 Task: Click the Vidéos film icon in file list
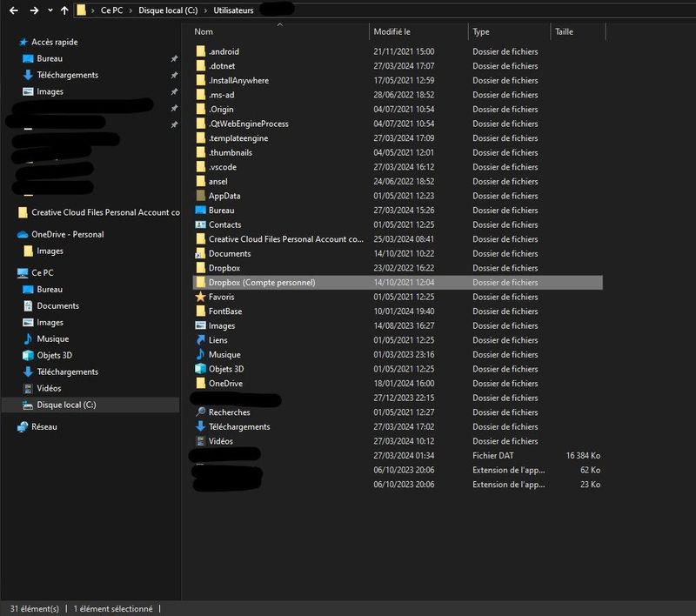[201, 441]
